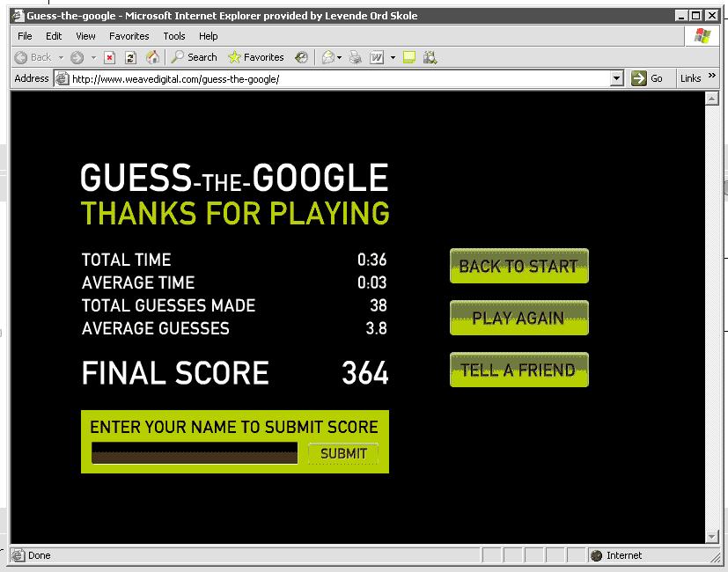Click the name entry field
This screenshot has width=728, height=572.
[x=195, y=452]
